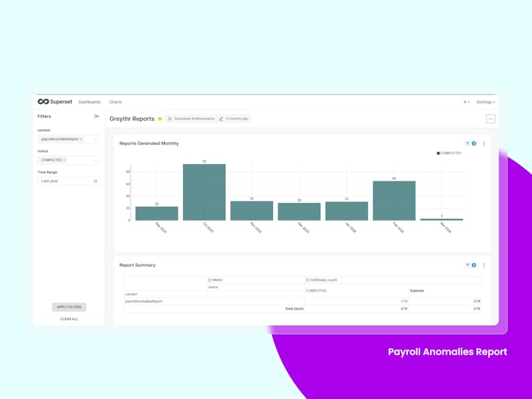Screen dimensions: 532x399
Task: Click the Report Summary title
Action: 138,265
